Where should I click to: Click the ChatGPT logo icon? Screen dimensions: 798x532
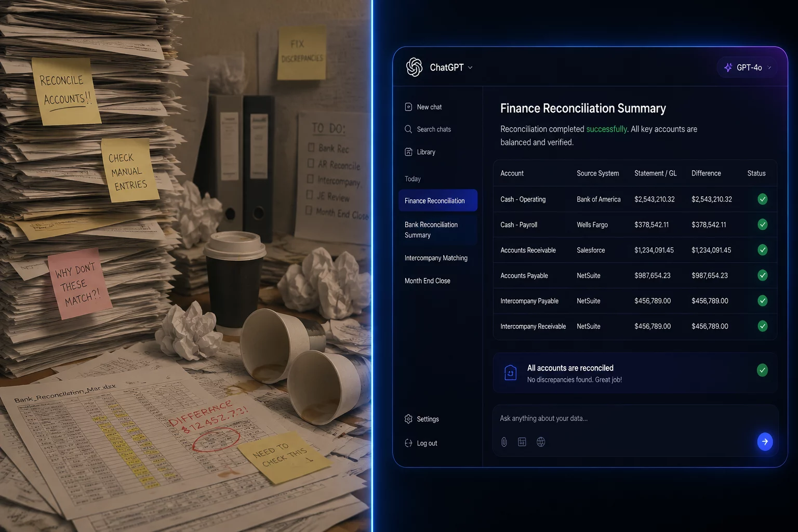414,67
